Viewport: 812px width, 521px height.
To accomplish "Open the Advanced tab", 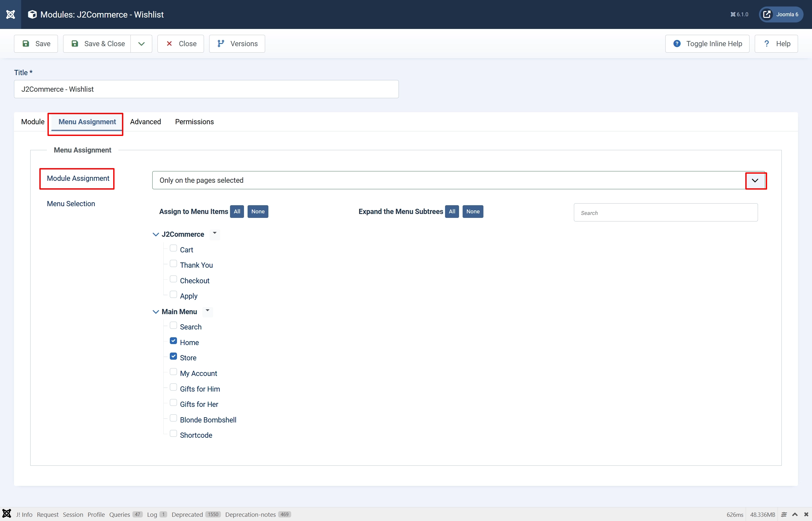I will click(145, 122).
